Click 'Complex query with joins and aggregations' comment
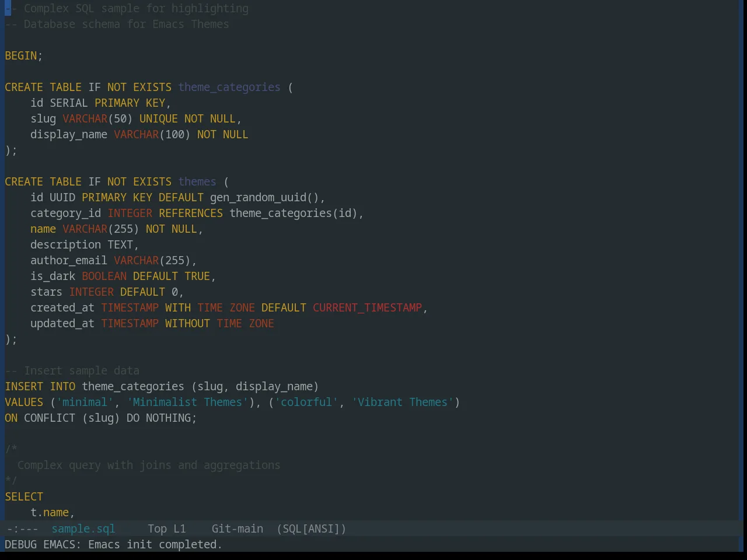 149,466
